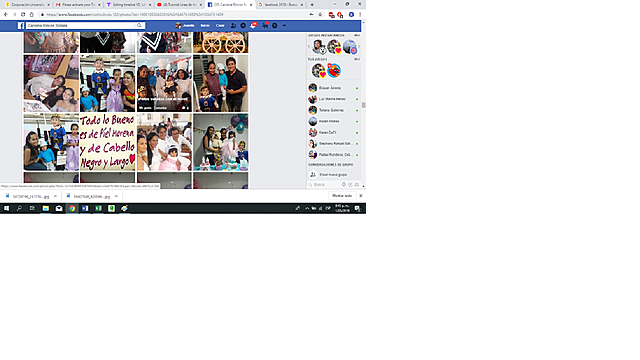Image resolution: width=640 pixels, height=360 pixels.
Task: Open chat with Karen Andrea
Action: click(333, 121)
